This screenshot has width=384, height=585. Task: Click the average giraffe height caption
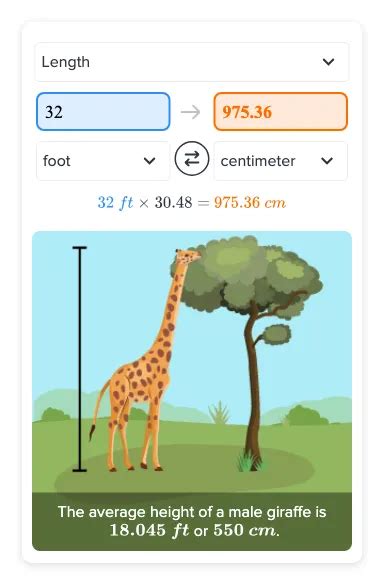[192, 521]
